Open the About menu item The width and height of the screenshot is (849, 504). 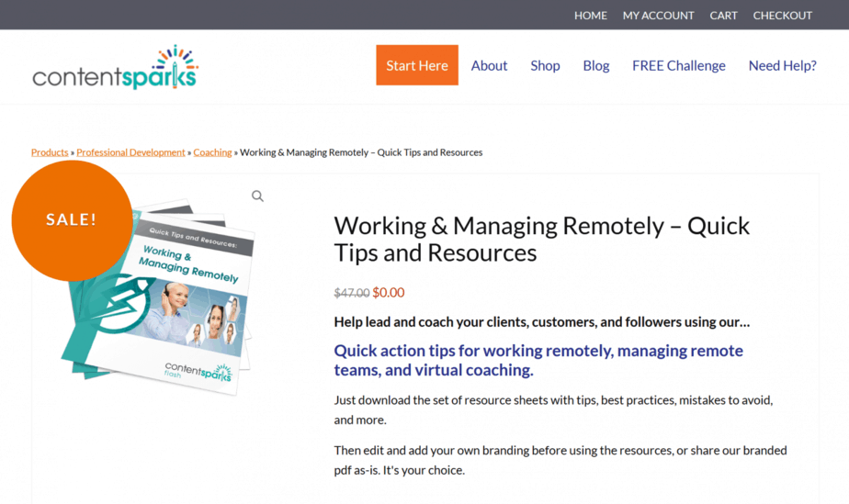[489, 65]
